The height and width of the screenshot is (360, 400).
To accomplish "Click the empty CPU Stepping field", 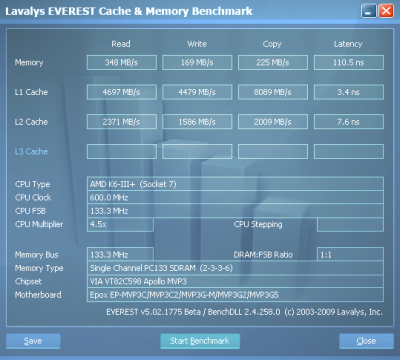I will click(350, 224).
